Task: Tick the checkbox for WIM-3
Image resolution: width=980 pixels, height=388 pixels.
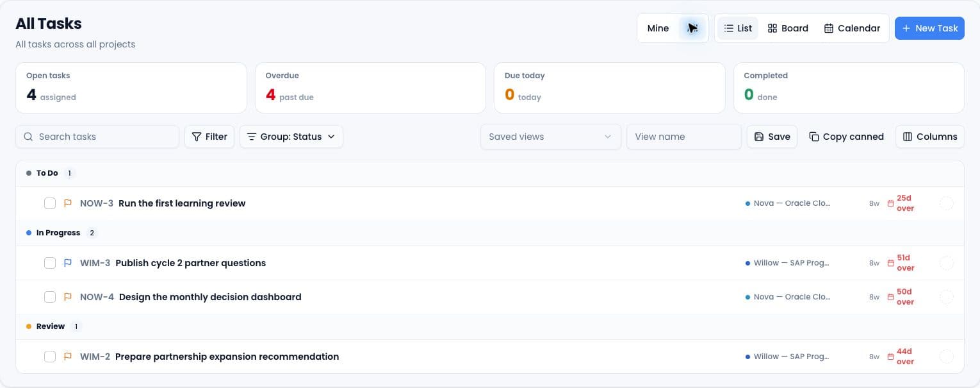Action: click(50, 263)
